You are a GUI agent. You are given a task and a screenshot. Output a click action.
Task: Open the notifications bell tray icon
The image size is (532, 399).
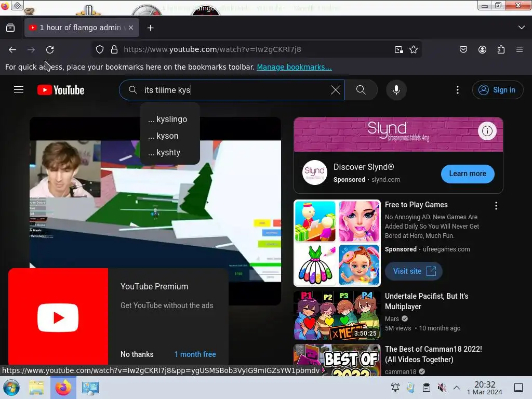pyautogui.click(x=395, y=388)
